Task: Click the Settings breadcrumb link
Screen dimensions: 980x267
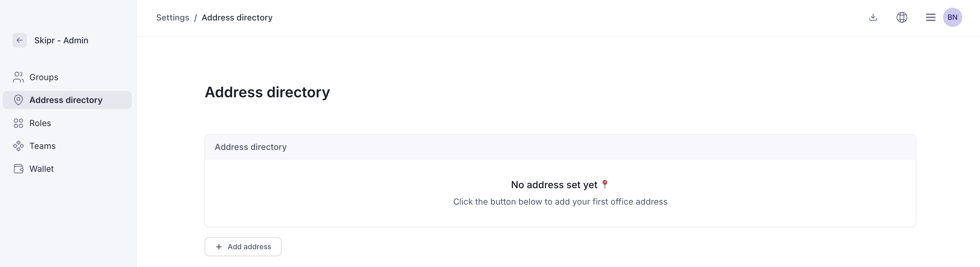Action: click(x=172, y=17)
